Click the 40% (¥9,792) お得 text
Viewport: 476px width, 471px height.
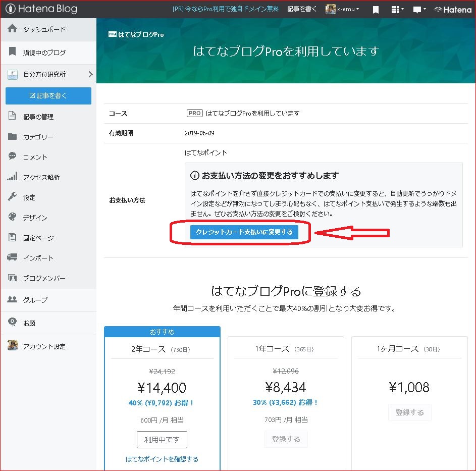click(x=161, y=403)
